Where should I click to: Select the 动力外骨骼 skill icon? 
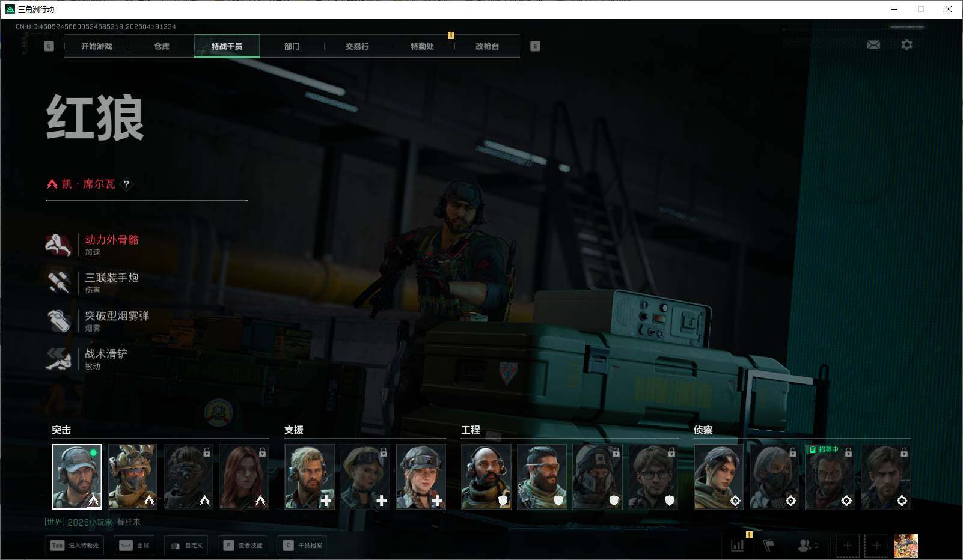click(x=58, y=245)
